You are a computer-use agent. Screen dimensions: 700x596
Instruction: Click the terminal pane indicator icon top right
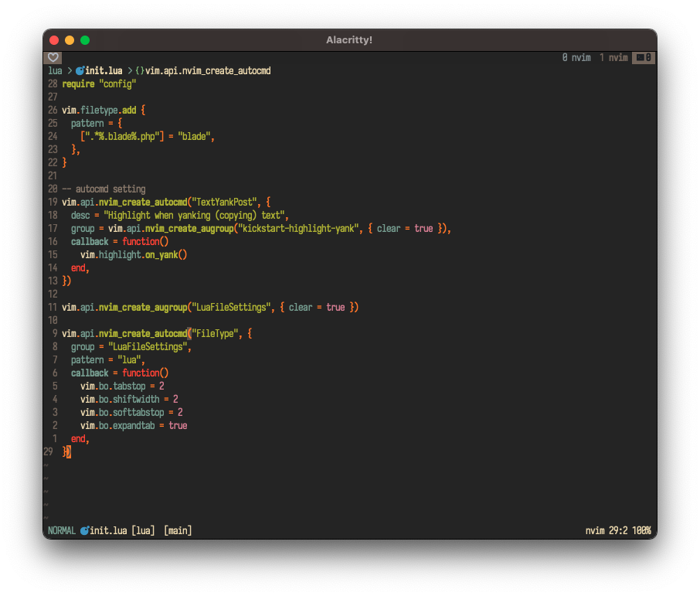tap(644, 57)
